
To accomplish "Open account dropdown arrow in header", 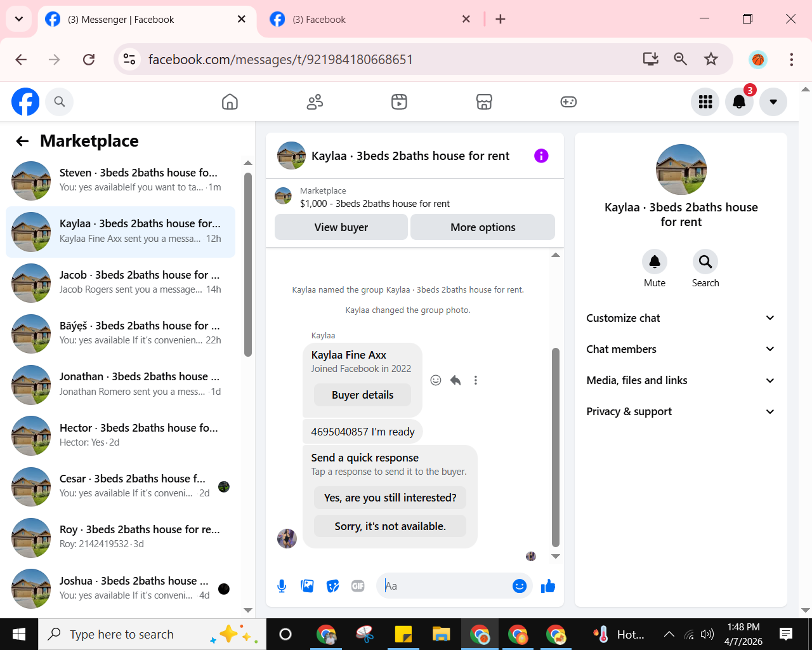I will coord(773,102).
